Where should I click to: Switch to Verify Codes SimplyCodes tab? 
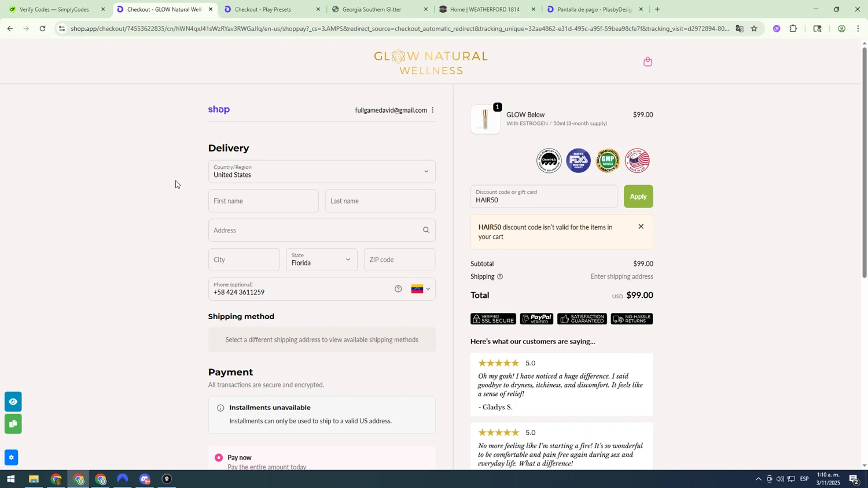coord(55,9)
